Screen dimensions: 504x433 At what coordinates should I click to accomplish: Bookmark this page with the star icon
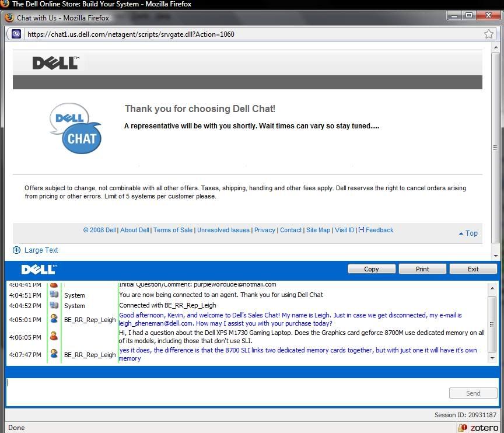point(489,34)
